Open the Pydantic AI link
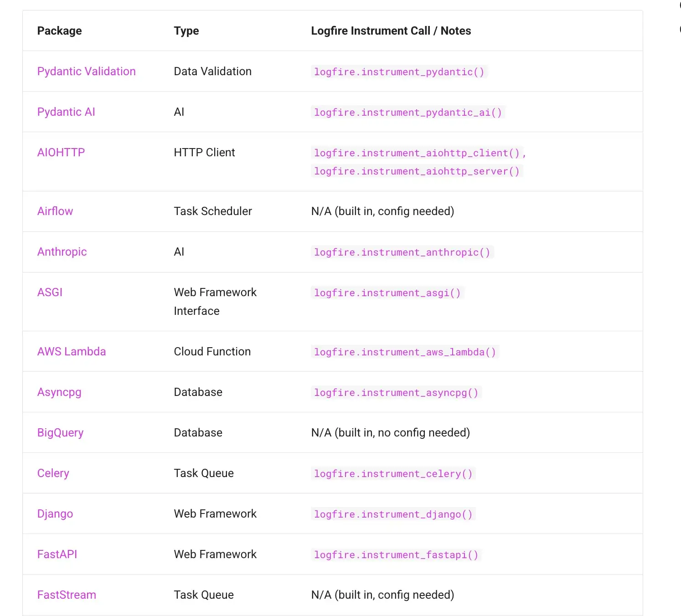The image size is (681, 616). point(66,112)
